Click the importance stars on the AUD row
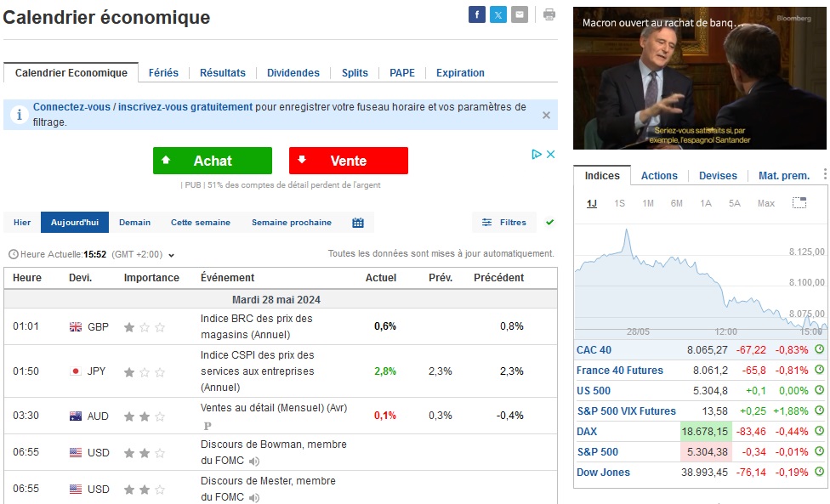The width and height of the screenshot is (830, 504). click(x=145, y=416)
